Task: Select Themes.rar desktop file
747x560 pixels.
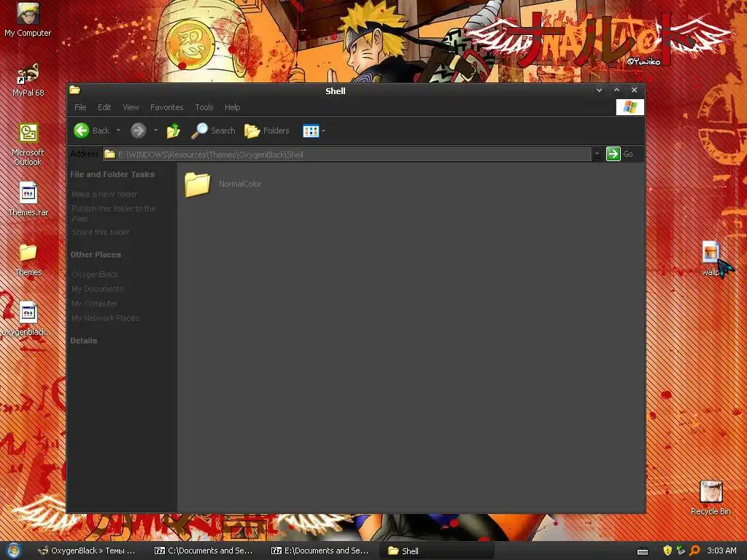Action: (28, 199)
